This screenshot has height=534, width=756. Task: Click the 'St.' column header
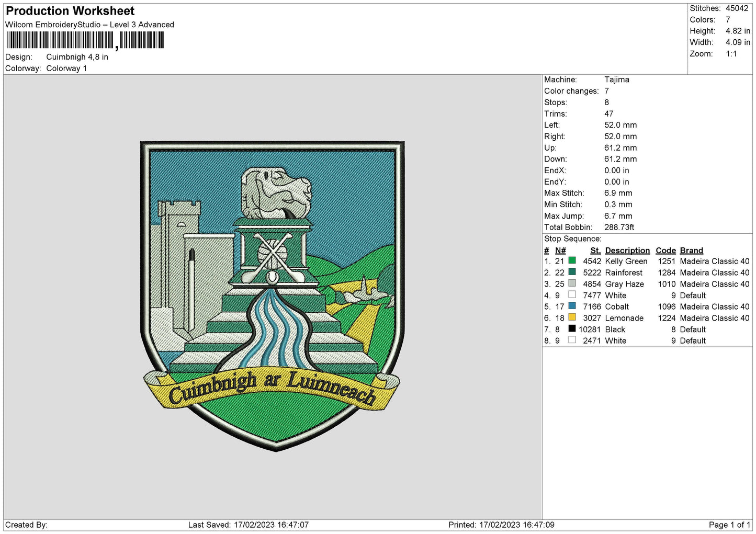595,251
